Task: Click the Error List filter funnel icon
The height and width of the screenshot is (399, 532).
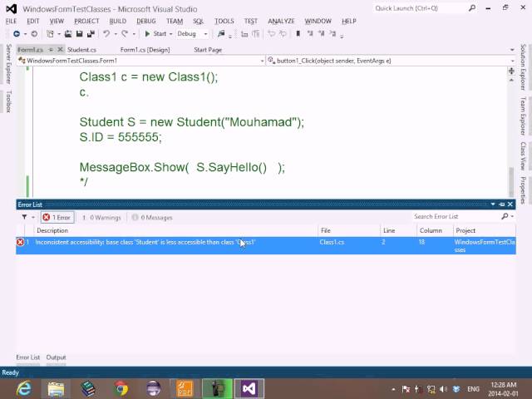Action: coord(24,217)
